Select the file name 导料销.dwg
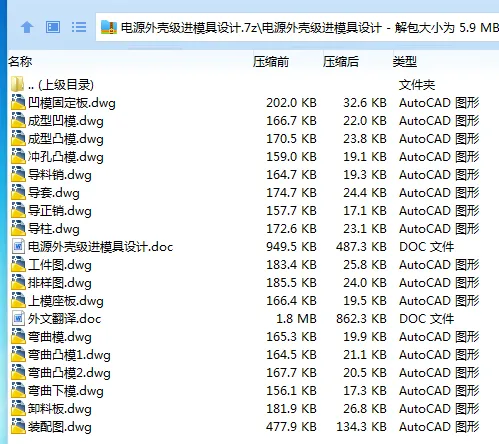The height and width of the screenshot is (444, 499). 60,175
